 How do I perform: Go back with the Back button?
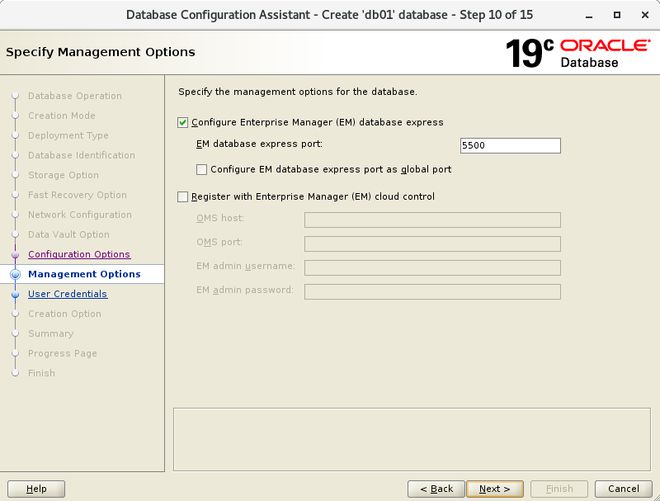(x=436, y=489)
